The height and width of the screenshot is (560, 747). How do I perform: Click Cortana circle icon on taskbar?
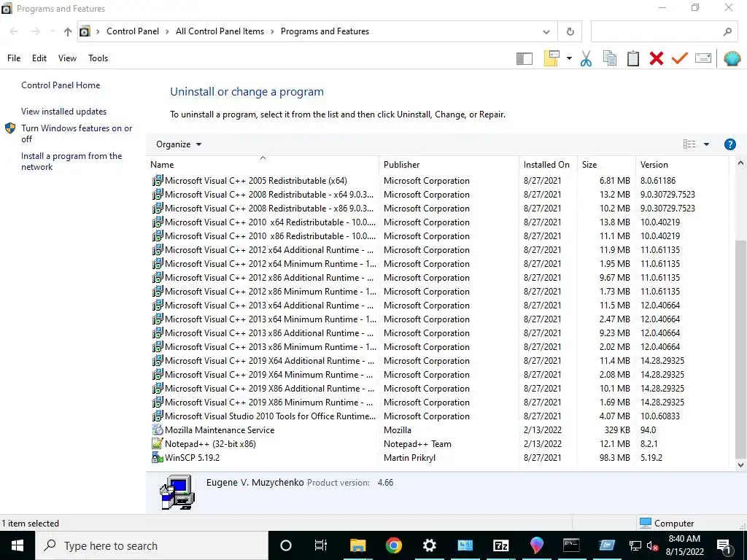pyautogui.click(x=285, y=545)
